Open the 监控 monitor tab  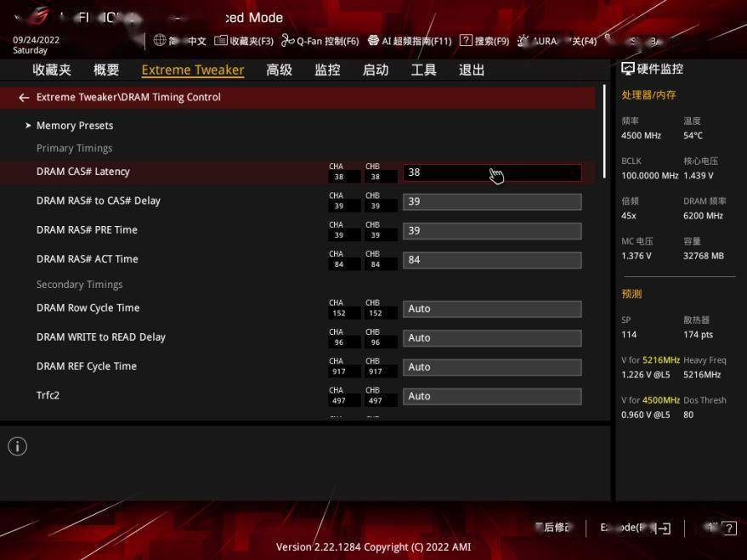[x=327, y=70]
